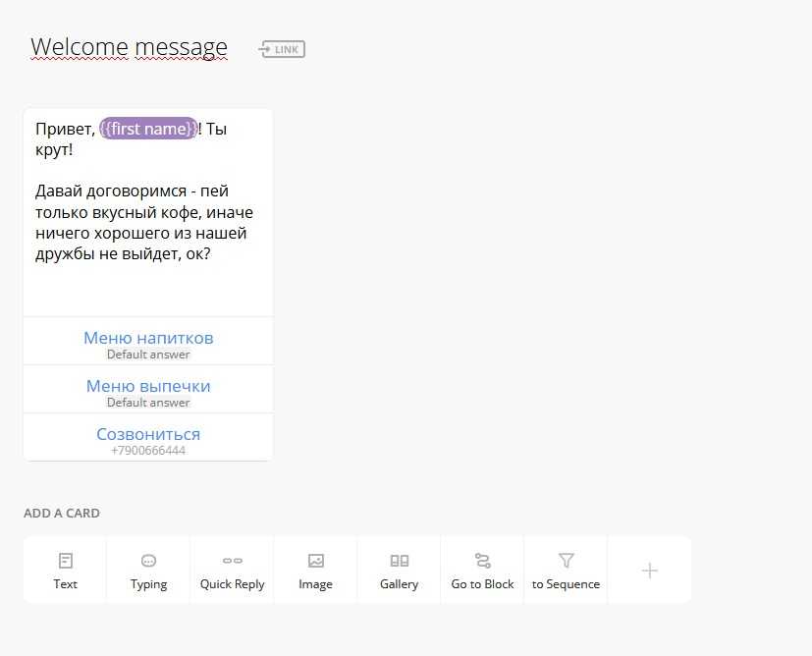Add a Typing indicator card
This screenshot has height=656, width=812.
click(x=148, y=571)
